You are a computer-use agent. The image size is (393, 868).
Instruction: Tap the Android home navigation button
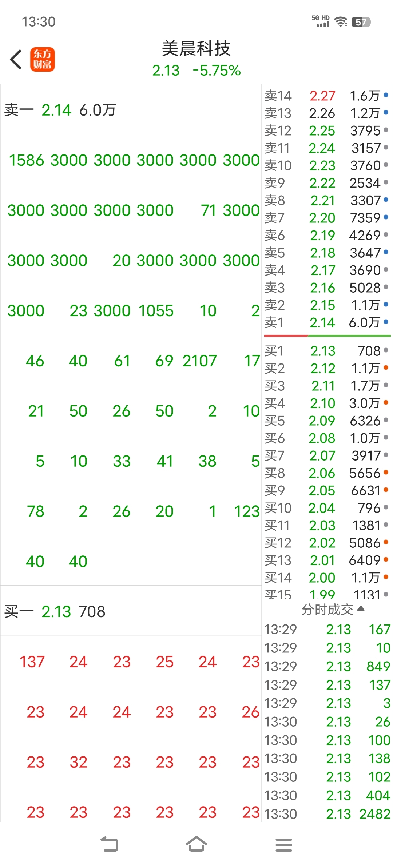(196, 844)
